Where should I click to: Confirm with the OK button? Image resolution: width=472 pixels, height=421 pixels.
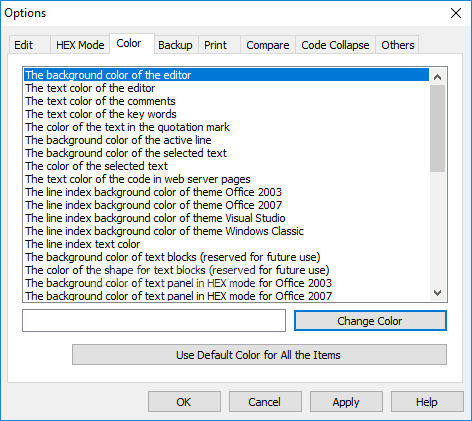[x=184, y=402]
